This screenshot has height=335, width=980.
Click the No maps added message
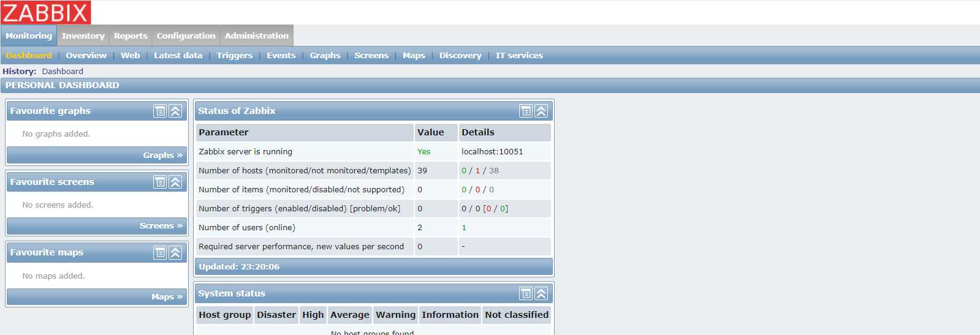(54, 276)
